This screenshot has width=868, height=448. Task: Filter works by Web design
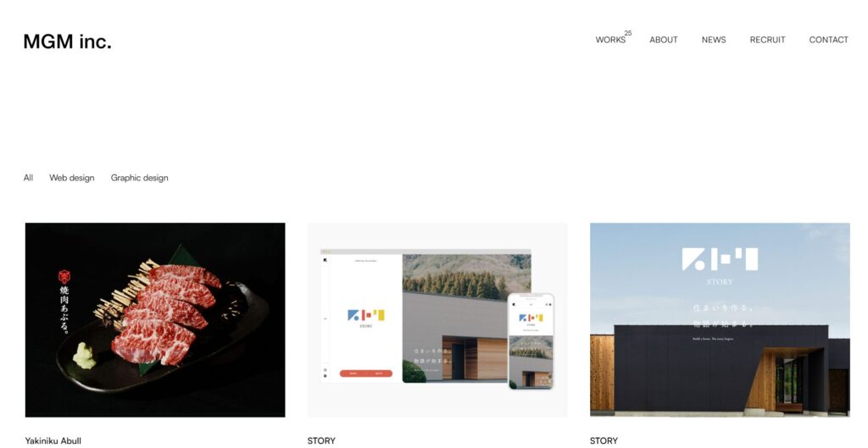[x=72, y=178]
